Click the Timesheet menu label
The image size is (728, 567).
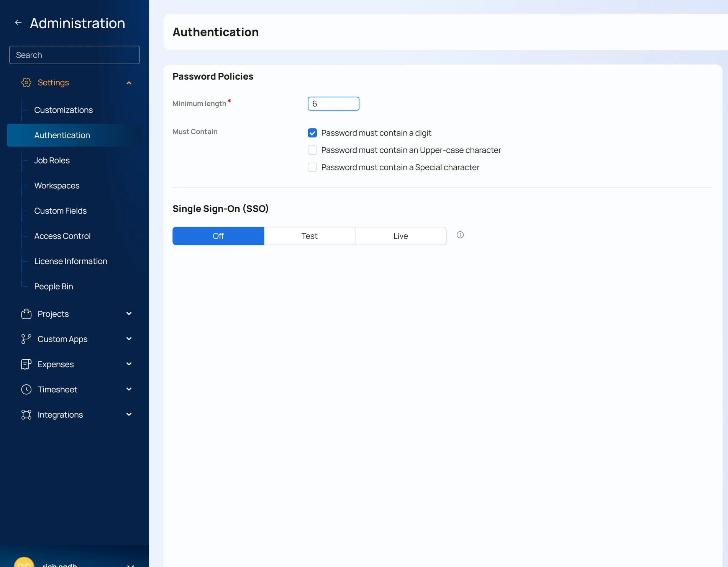click(x=57, y=389)
